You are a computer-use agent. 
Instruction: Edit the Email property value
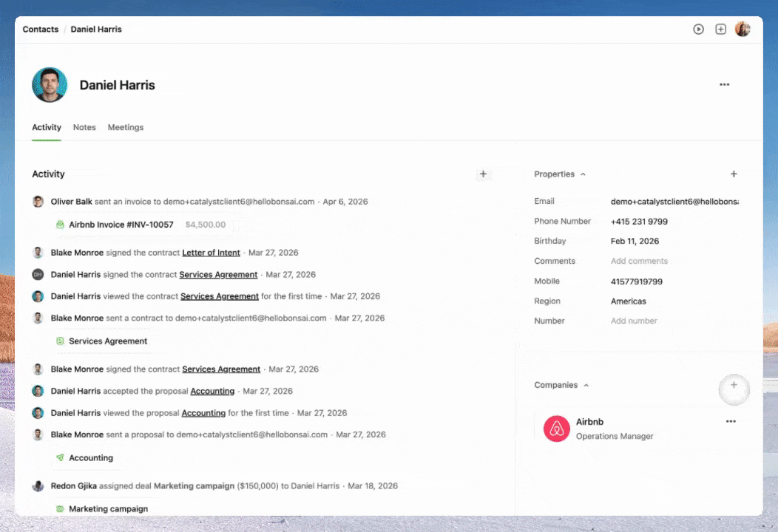pyautogui.click(x=674, y=201)
